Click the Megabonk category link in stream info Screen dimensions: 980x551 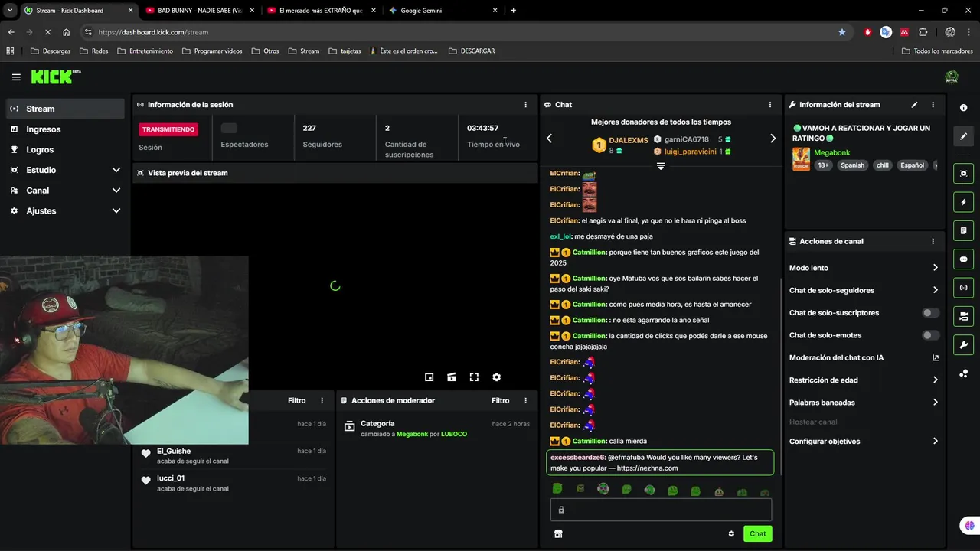(831, 153)
